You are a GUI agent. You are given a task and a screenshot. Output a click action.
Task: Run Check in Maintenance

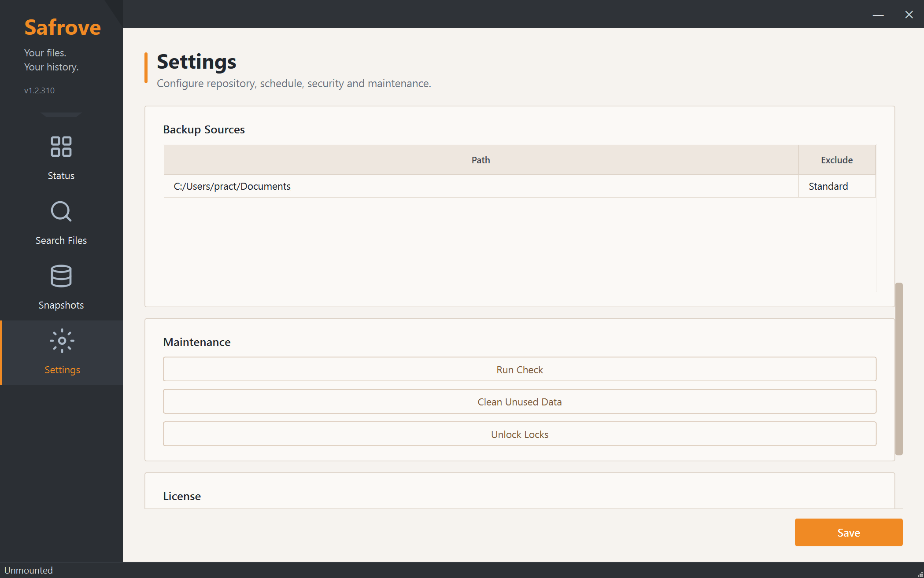pyautogui.click(x=520, y=369)
